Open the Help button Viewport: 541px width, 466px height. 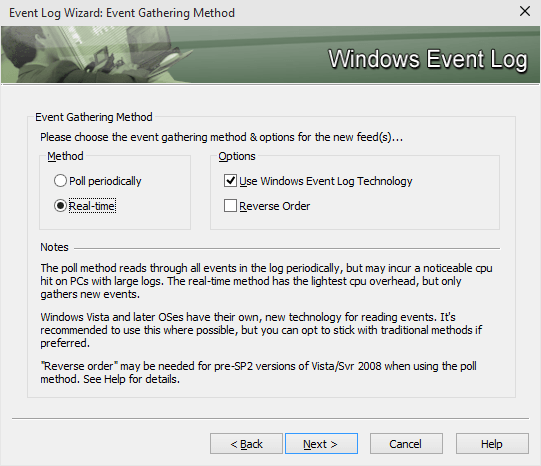tap(492, 444)
